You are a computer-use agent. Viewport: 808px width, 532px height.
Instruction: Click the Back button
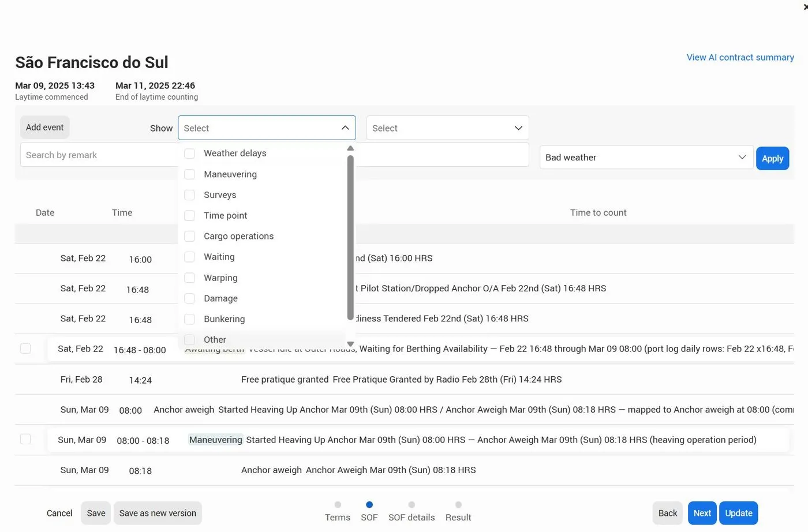click(x=668, y=513)
